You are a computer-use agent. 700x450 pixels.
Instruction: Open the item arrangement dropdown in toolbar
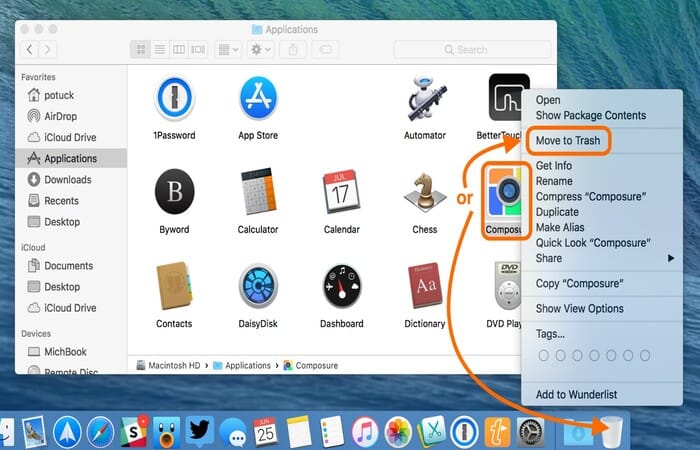[228, 49]
